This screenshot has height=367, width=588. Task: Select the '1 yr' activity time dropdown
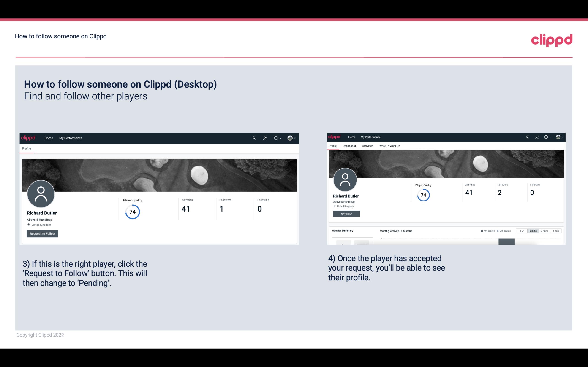click(523, 231)
